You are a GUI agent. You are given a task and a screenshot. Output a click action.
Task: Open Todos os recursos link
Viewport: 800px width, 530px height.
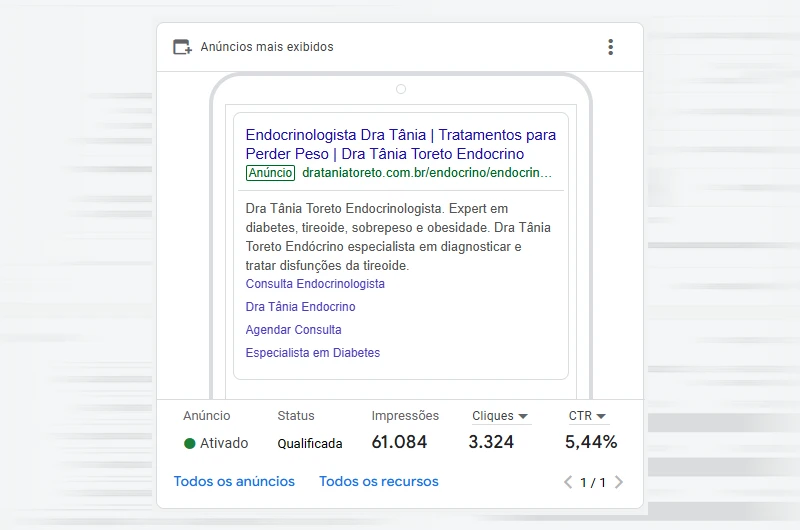[378, 482]
